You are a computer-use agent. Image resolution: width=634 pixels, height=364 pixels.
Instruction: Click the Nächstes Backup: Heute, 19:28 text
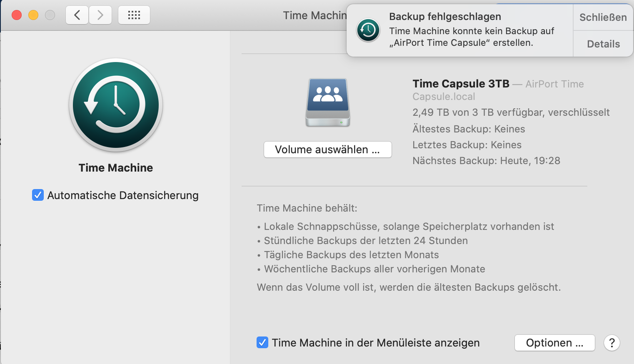(x=486, y=161)
